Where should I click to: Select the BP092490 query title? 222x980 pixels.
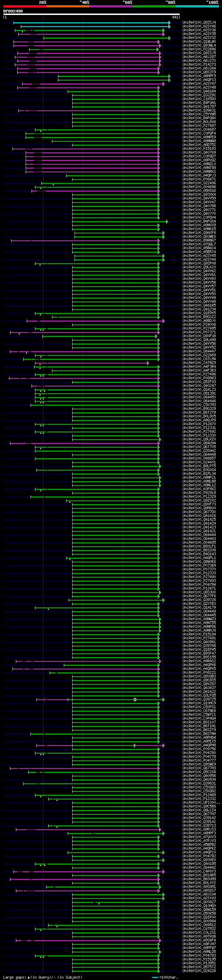point(13,11)
